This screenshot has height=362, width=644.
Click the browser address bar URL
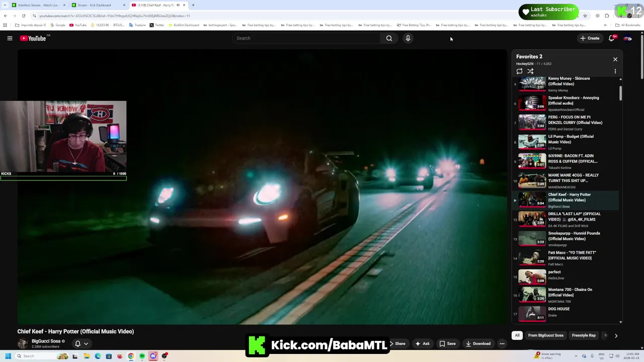point(115,16)
